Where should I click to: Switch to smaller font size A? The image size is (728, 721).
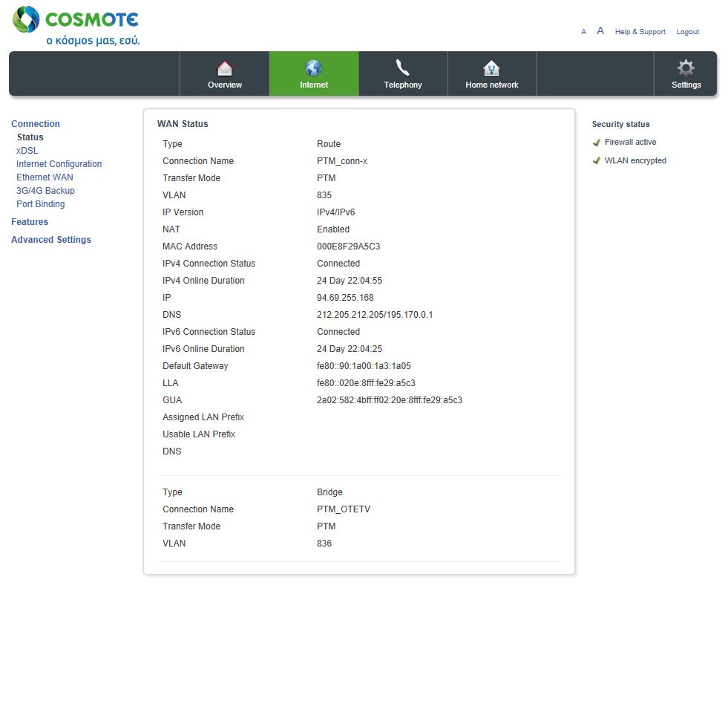pyautogui.click(x=583, y=32)
